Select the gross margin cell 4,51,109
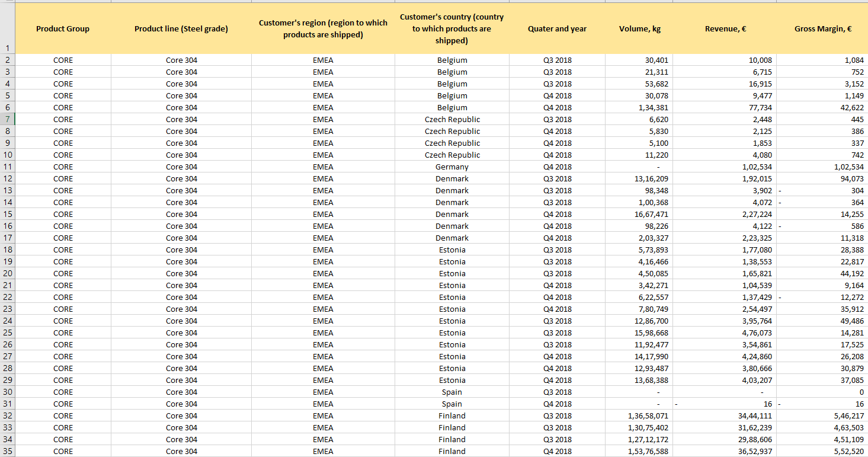The width and height of the screenshot is (868, 457). [822, 439]
